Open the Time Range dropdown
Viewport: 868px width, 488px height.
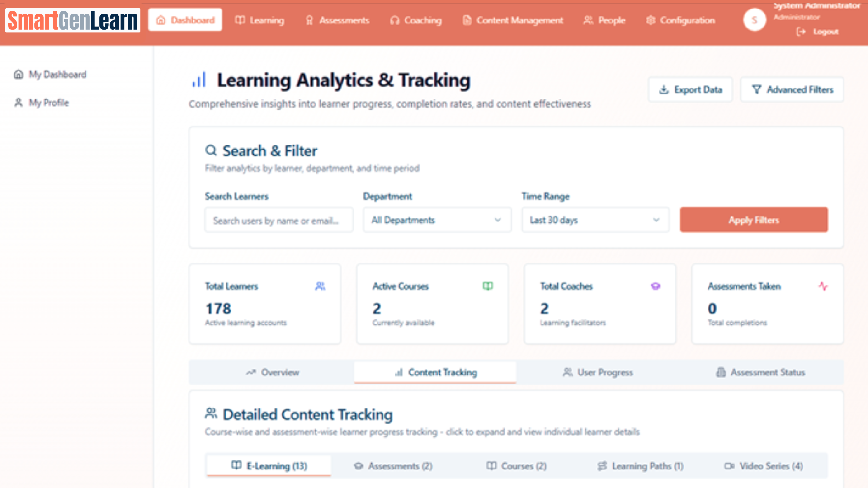(x=595, y=220)
